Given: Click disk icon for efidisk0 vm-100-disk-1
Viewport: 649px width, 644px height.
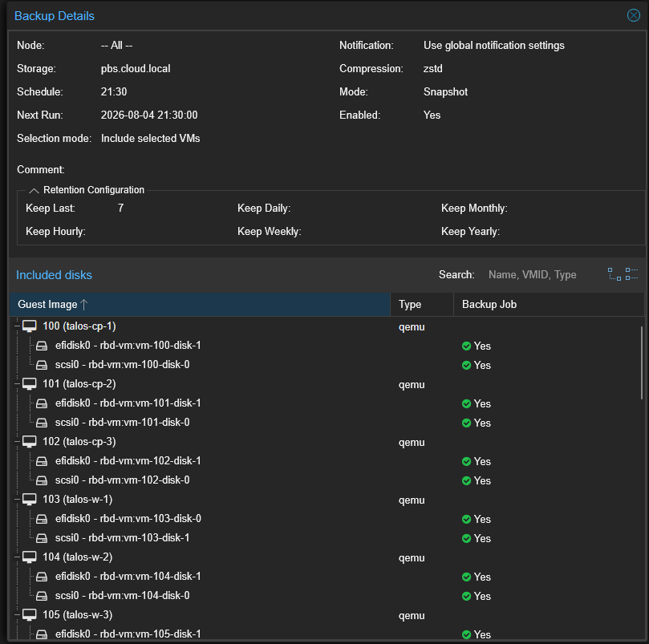Looking at the screenshot, I should 42,346.
